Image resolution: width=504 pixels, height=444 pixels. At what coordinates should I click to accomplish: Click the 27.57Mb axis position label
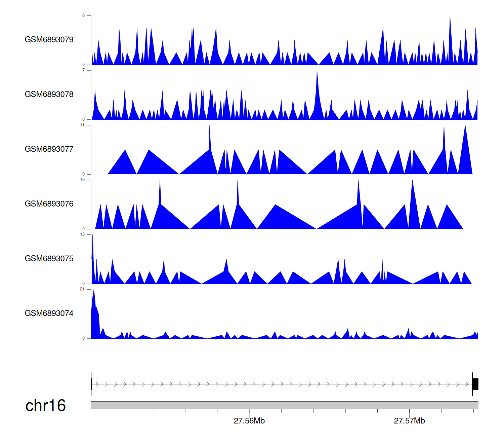tap(409, 421)
